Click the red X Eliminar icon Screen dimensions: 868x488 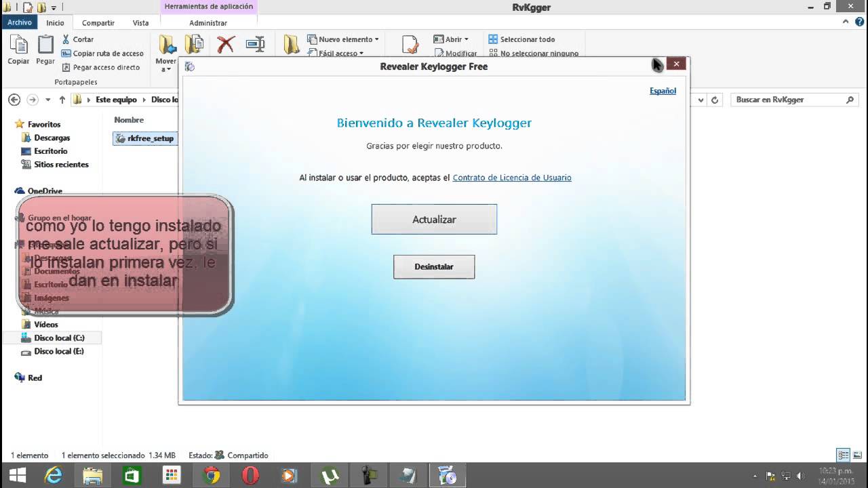pyautogui.click(x=225, y=45)
